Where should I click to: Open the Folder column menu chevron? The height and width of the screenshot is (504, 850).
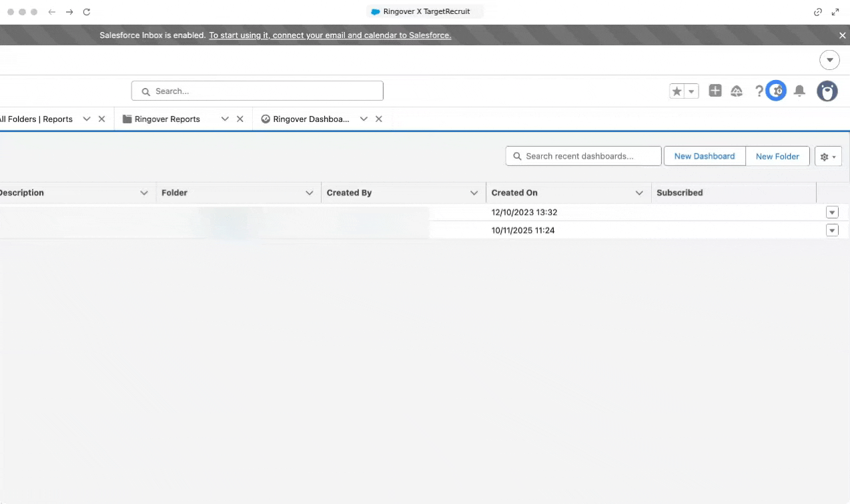[310, 193]
